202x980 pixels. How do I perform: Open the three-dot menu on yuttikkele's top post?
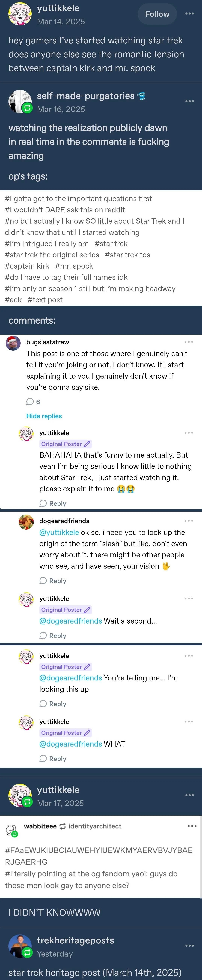[x=189, y=14]
